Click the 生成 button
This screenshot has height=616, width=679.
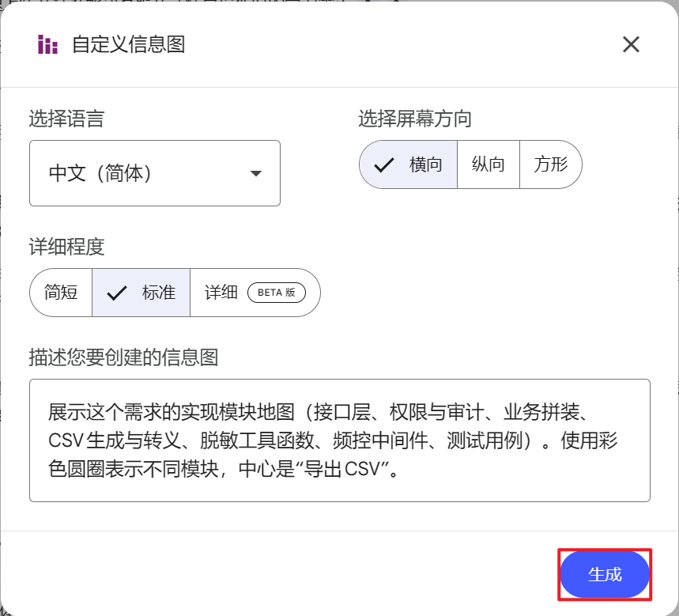pos(605,574)
